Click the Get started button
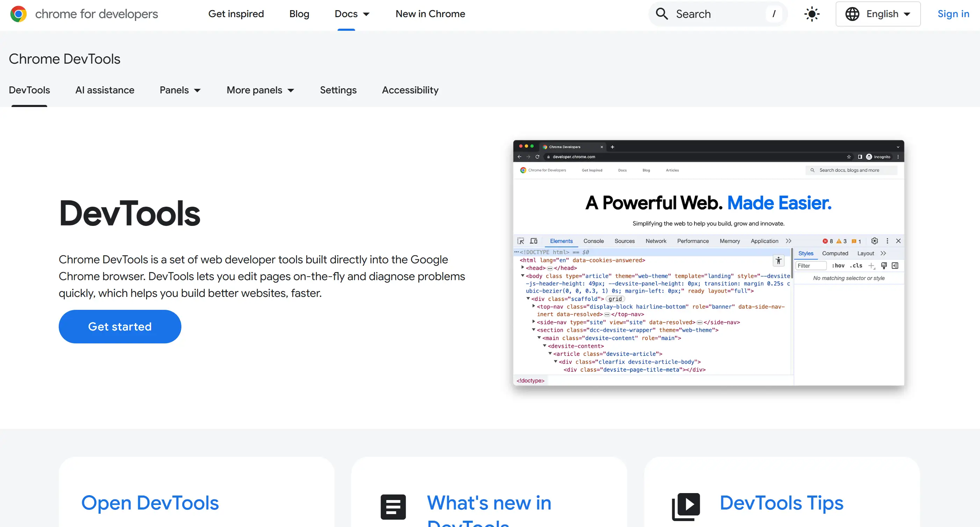 (x=119, y=327)
